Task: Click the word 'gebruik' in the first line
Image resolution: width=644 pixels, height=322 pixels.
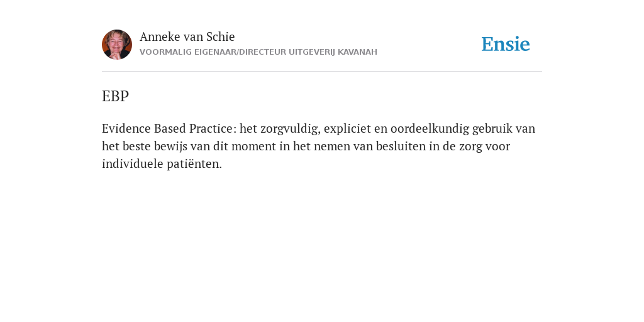Action: 492,129
